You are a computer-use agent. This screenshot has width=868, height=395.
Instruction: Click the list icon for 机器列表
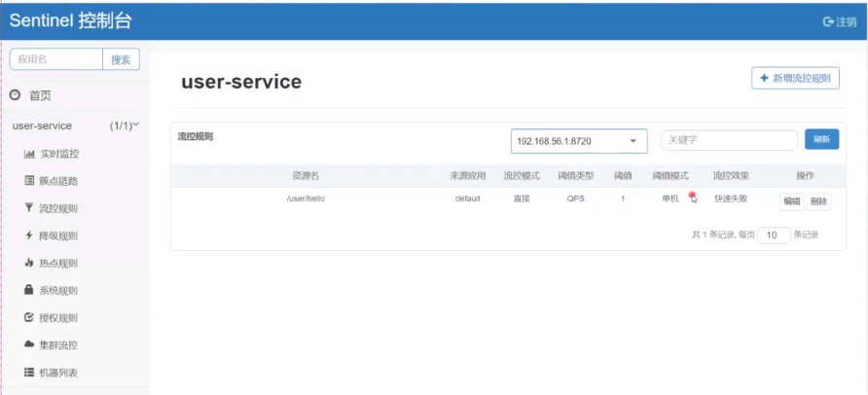click(29, 372)
